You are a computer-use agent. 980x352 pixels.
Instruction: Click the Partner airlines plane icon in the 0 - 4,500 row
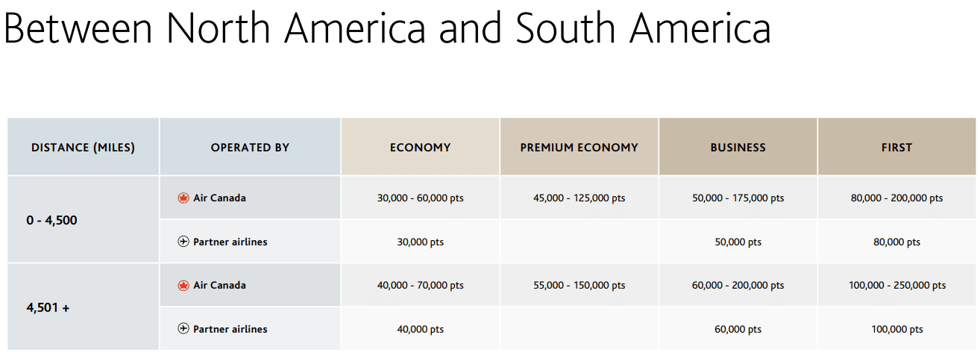183,242
